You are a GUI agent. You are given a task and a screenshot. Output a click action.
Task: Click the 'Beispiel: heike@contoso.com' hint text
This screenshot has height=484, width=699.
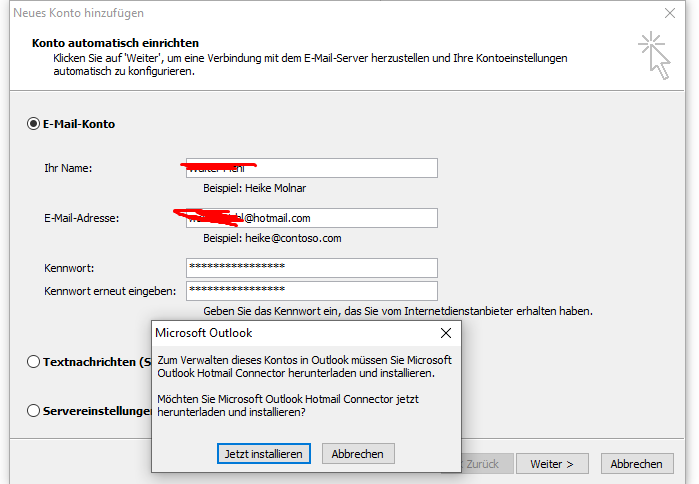tap(272, 238)
